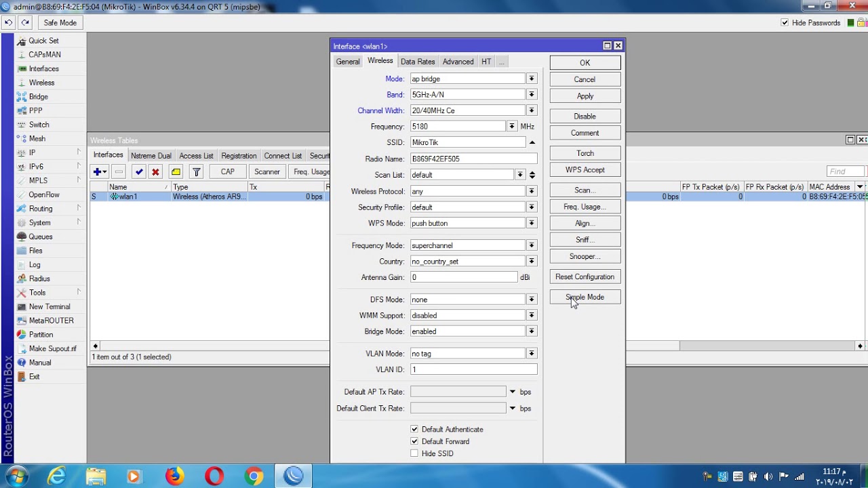Click the Simple Mode button
The width and height of the screenshot is (868, 488).
click(x=585, y=297)
